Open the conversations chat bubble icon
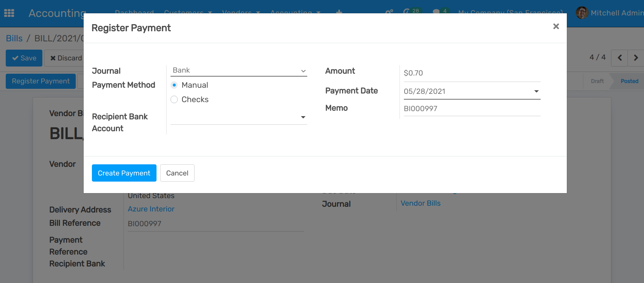 tap(436, 12)
